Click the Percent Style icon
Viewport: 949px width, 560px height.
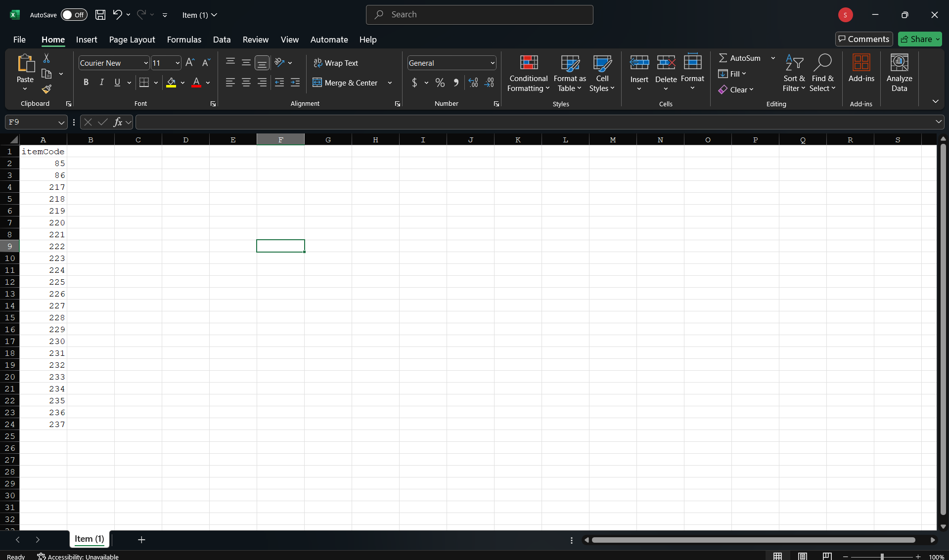[x=440, y=83]
